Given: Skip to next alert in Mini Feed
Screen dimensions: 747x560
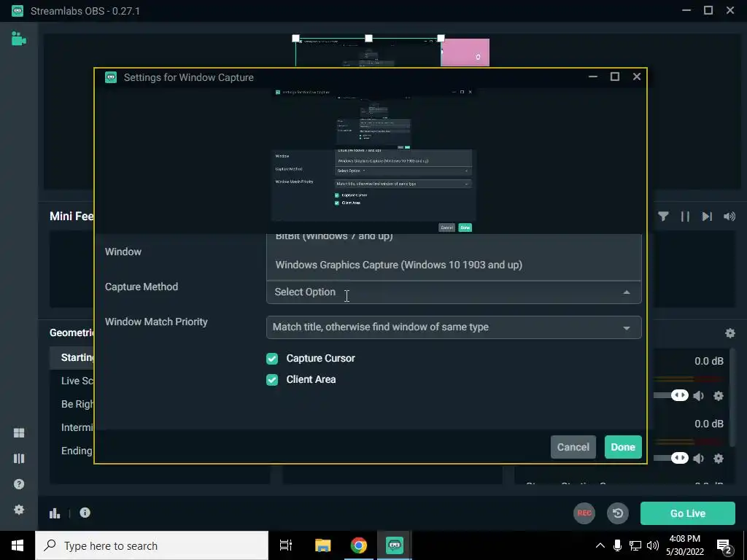Looking at the screenshot, I should pyautogui.click(x=707, y=217).
